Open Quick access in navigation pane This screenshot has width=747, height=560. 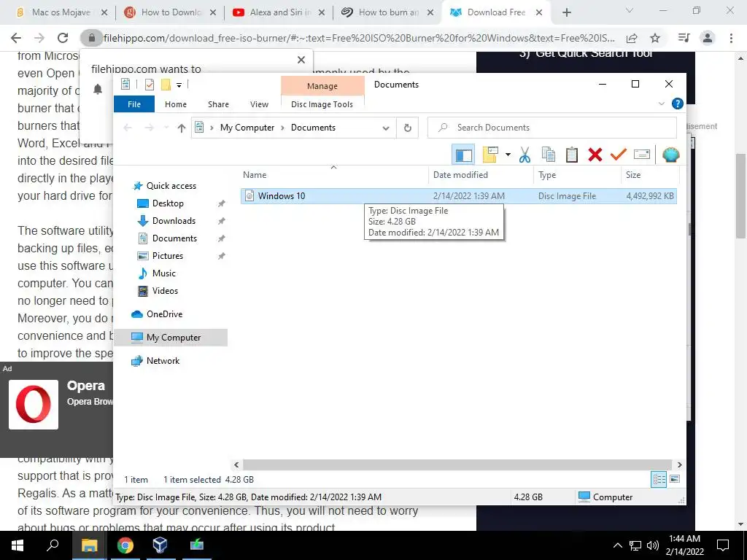point(171,186)
